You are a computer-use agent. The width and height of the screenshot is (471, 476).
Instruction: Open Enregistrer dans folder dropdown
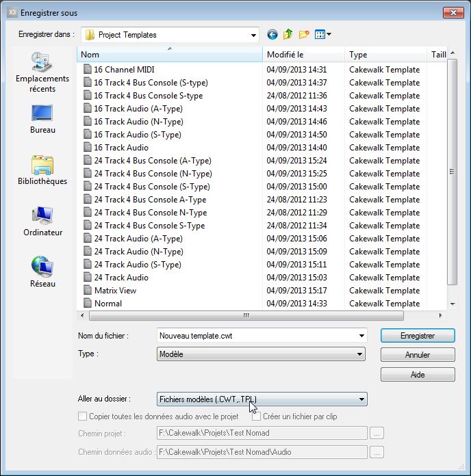pyautogui.click(x=170, y=35)
